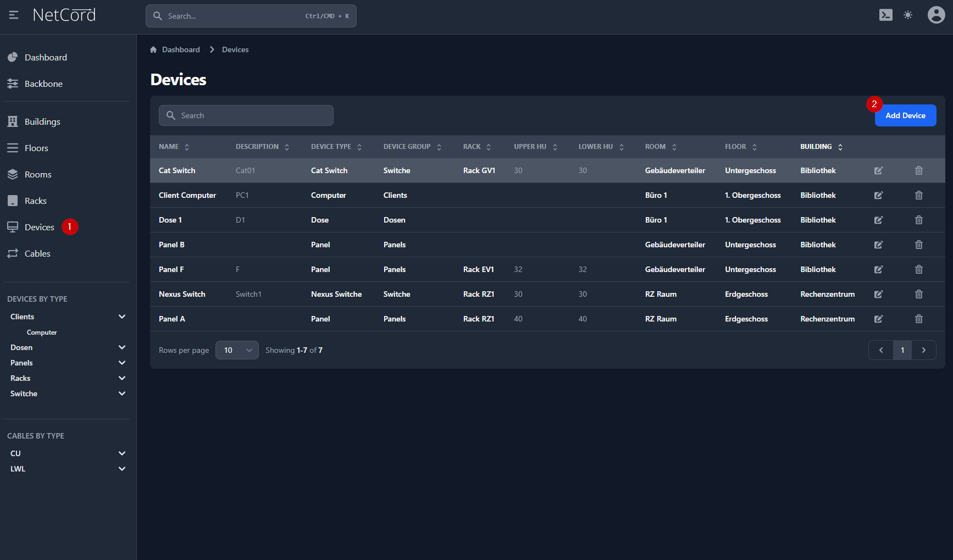953x560 pixels.
Task: Collapse the Clients device type group
Action: 121,317
